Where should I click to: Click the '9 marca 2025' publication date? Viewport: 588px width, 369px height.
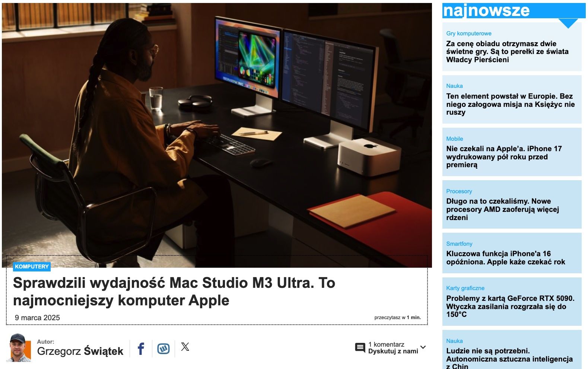[37, 318]
